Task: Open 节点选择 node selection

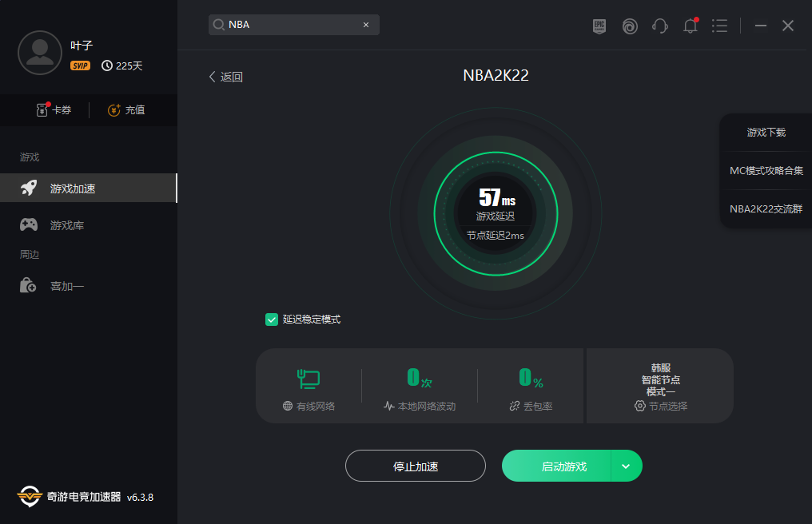Action: [x=661, y=406]
